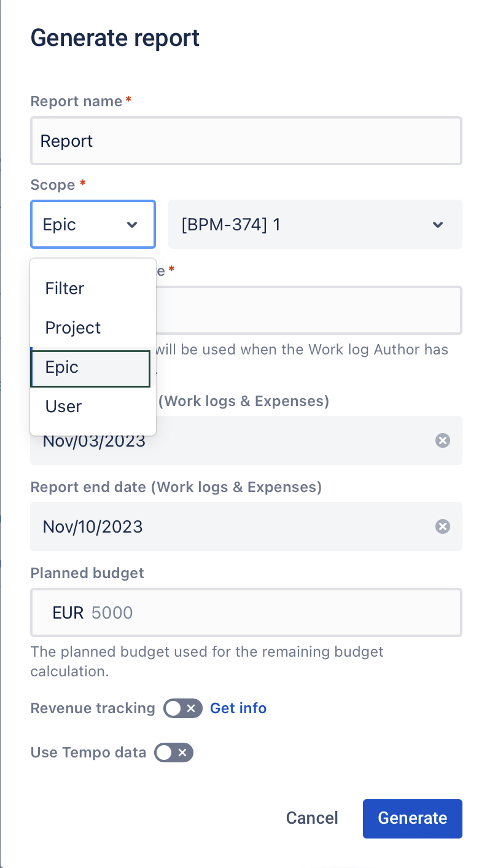Click the default hourly rate input box
The height and width of the screenshot is (868, 487).
(307, 310)
